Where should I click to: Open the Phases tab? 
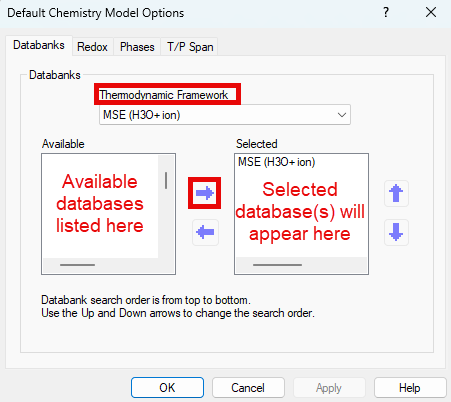tap(137, 47)
